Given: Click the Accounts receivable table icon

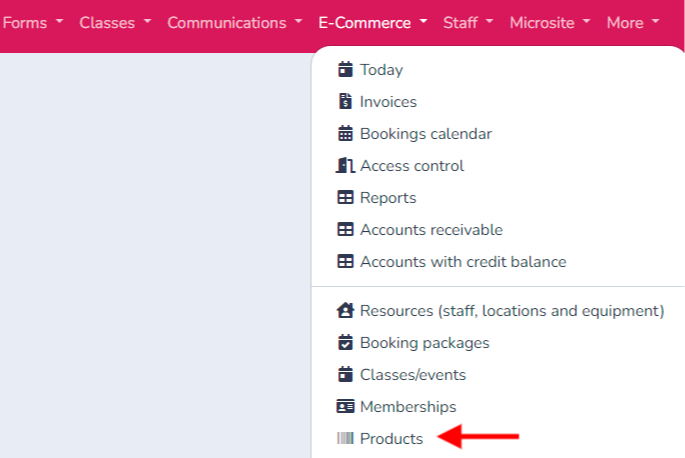Looking at the screenshot, I should point(345,229).
